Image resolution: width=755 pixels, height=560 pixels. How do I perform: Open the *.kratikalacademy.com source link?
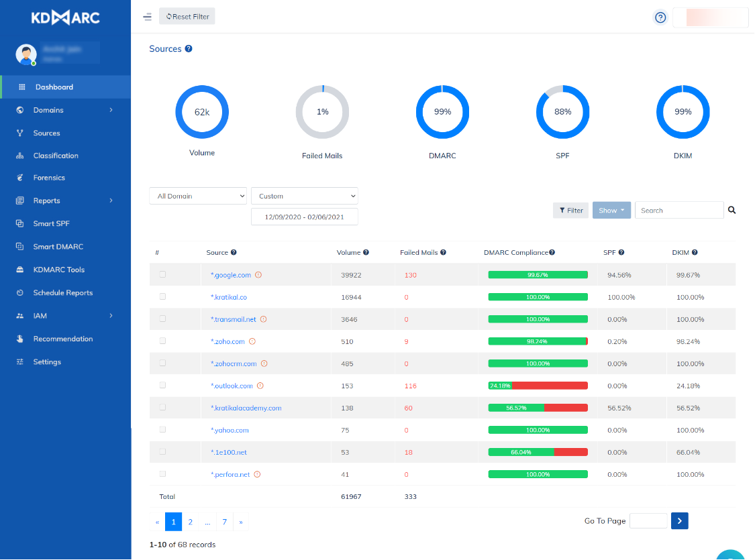tap(246, 408)
